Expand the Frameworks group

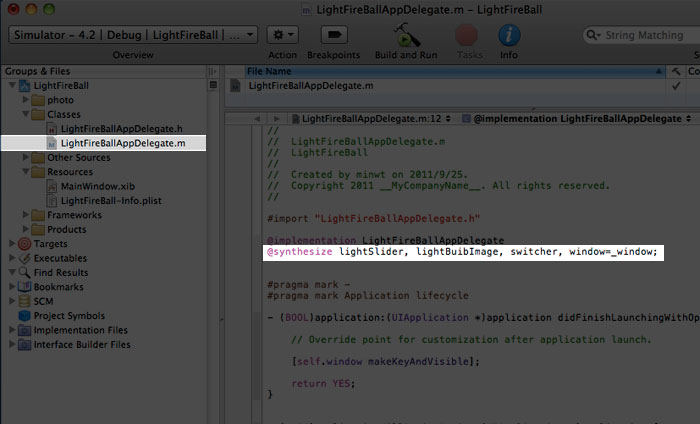(26, 215)
